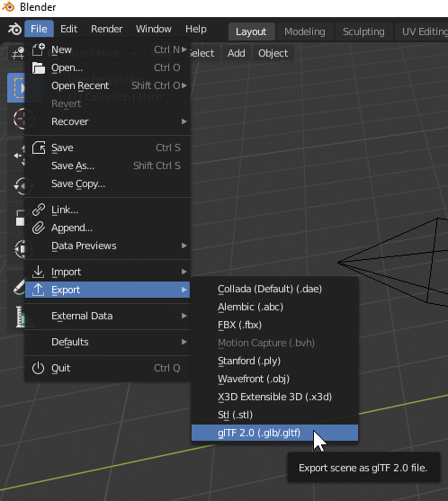
Task: Switch to the UV Editing workspace tab
Action: click(x=422, y=31)
